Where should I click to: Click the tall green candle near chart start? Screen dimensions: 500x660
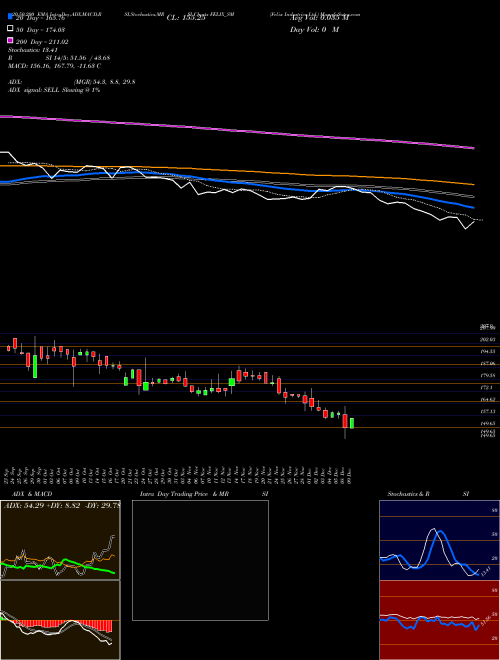click(x=35, y=366)
